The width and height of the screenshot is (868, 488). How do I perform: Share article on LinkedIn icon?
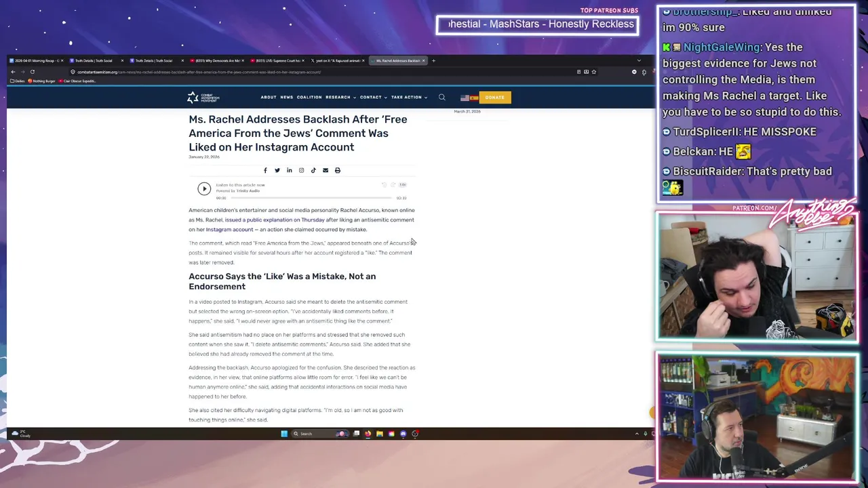pos(289,170)
